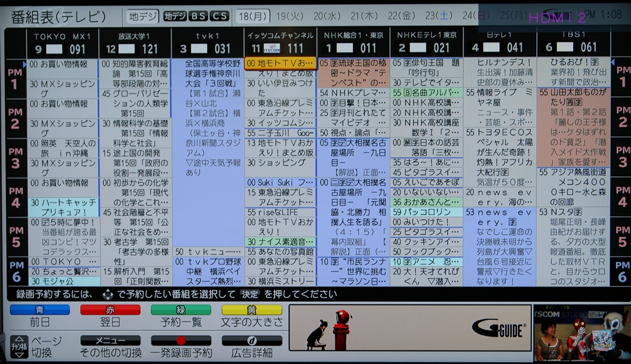Select the tvkプロ野球中継 program
Viewport: 631px width, 364px height.
click(208, 272)
